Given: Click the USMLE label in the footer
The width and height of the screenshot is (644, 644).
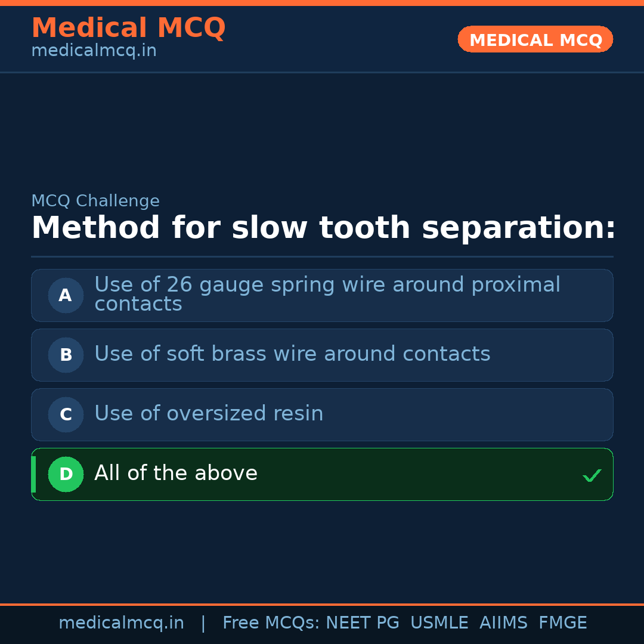Looking at the screenshot, I should 439,623.
